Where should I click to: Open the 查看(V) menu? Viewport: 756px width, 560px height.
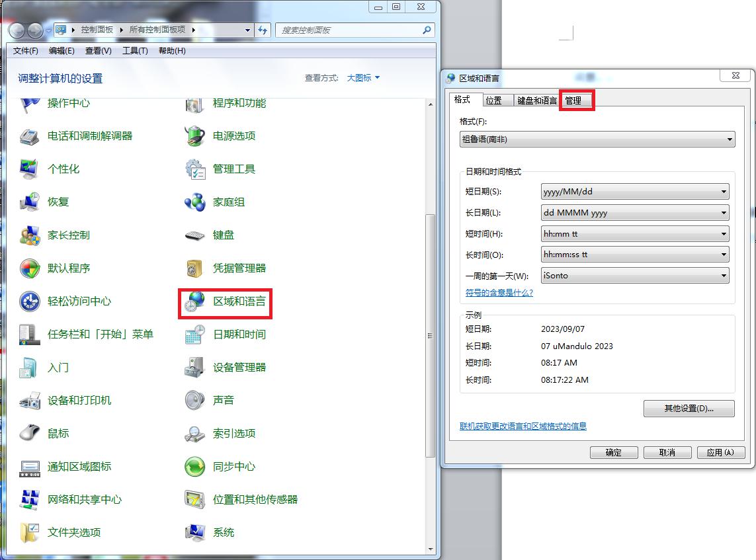[99, 51]
